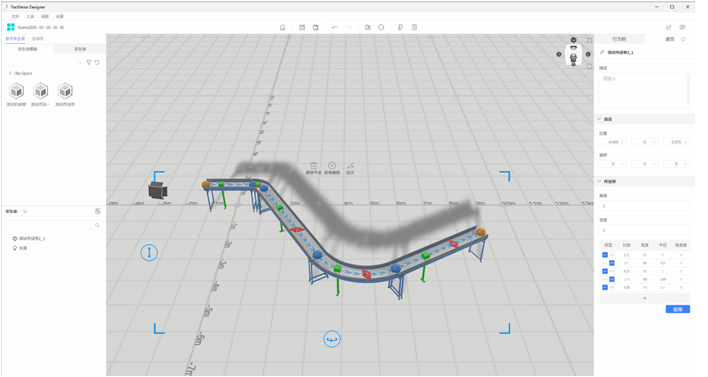Click the icon at right of 孪生体 list header

tap(98, 211)
